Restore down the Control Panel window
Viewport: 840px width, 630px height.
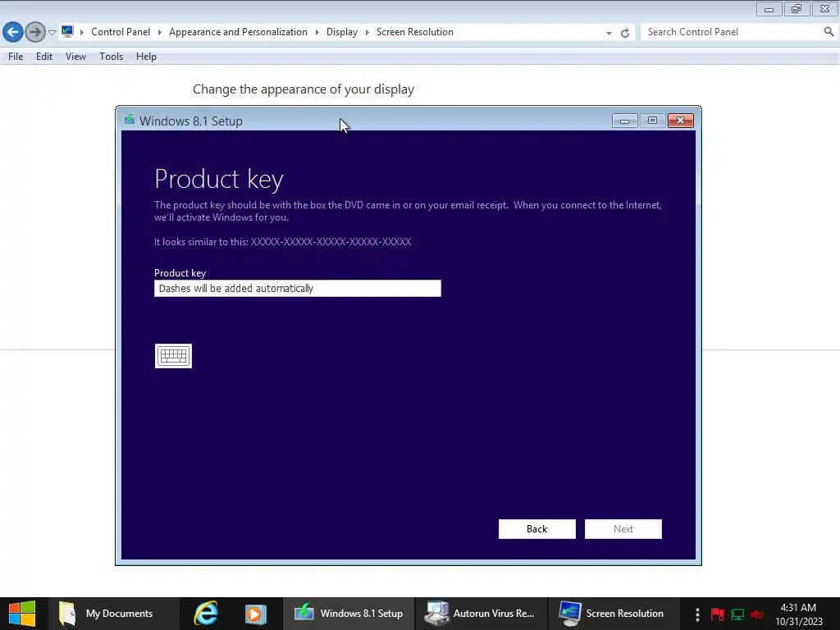797,9
